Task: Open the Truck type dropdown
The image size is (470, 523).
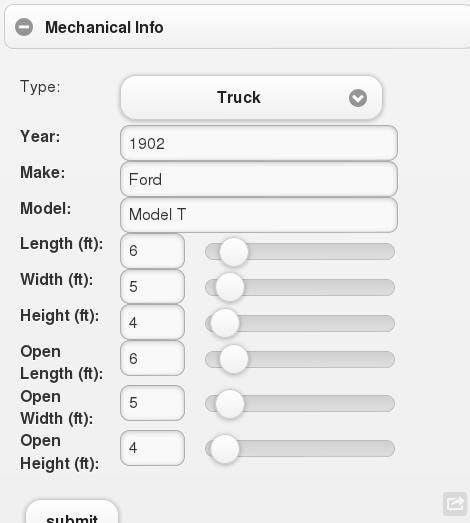Action: (x=251, y=97)
